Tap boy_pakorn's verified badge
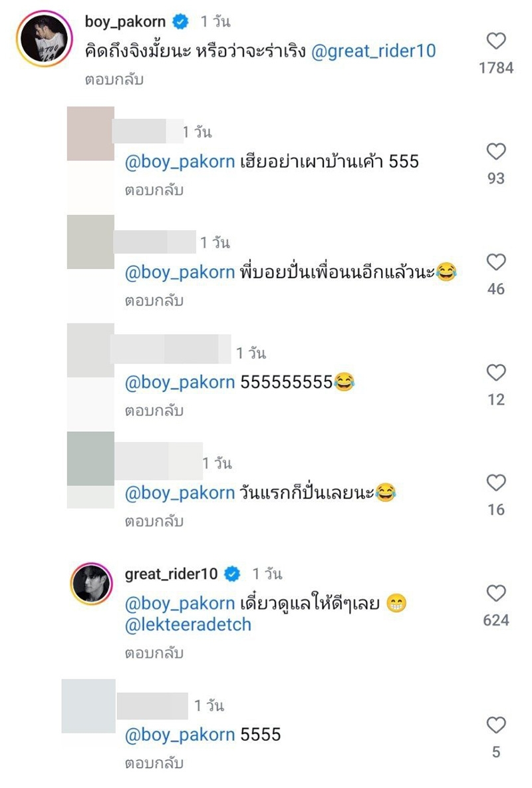 coord(180,21)
